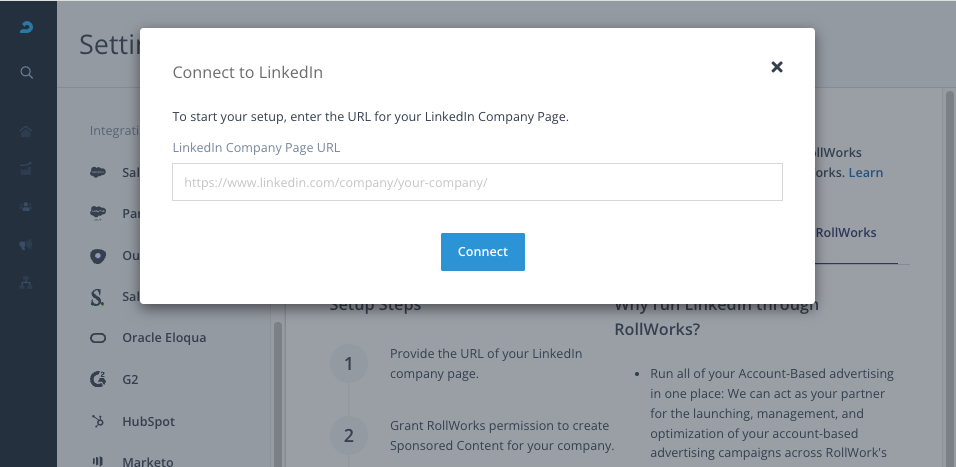Go to the Home sidebar icon
Viewport: 956px width, 467px height.
pos(26,131)
